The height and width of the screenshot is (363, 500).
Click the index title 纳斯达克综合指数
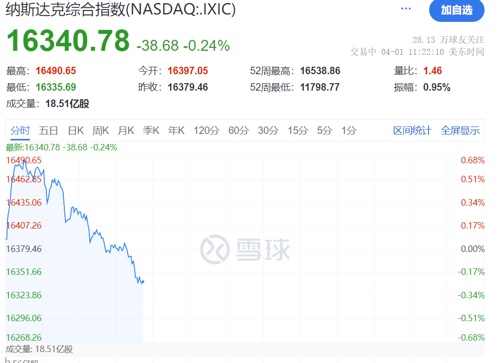(x=66, y=9)
